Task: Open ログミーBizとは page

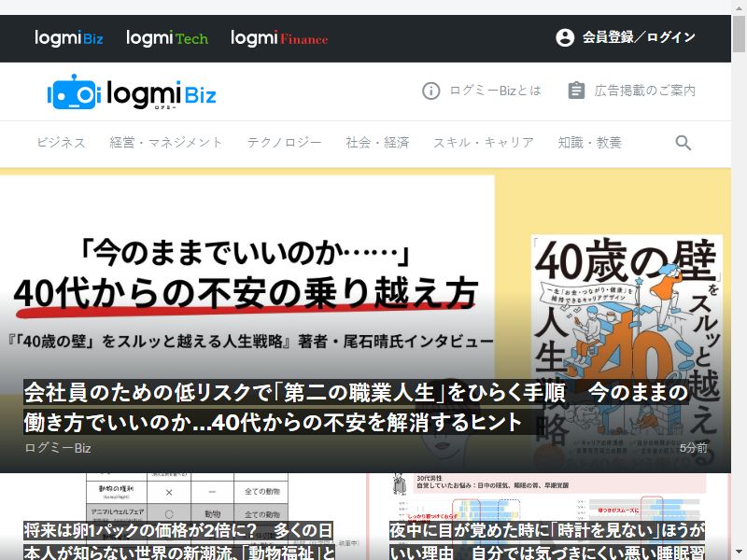Action: click(496, 91)
